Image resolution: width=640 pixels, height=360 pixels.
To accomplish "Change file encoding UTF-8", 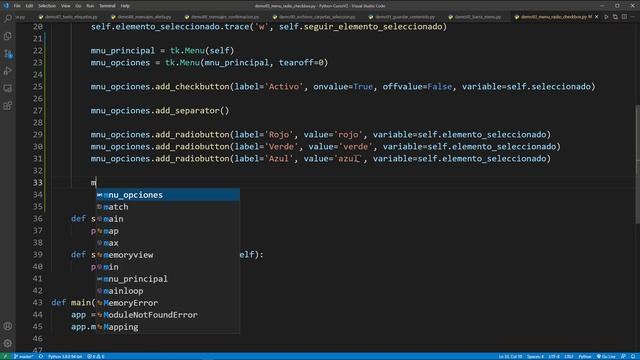I will click(554, 356).
